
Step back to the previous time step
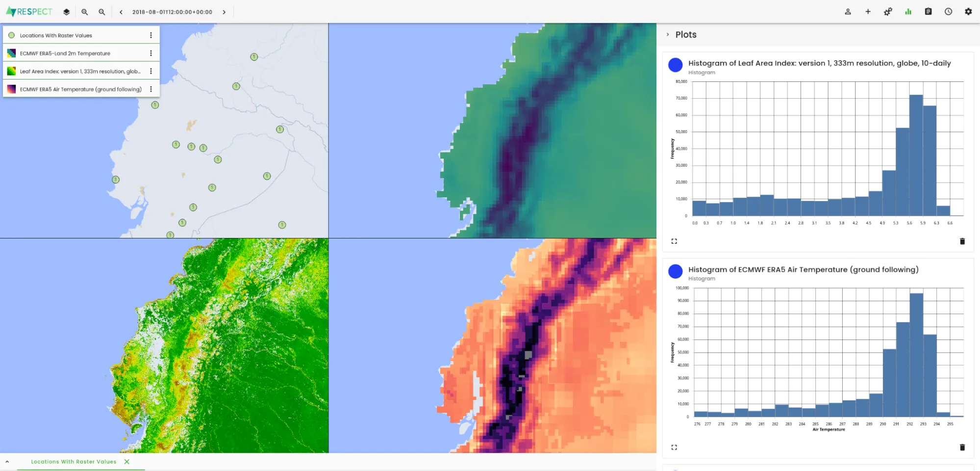point(121,12)
